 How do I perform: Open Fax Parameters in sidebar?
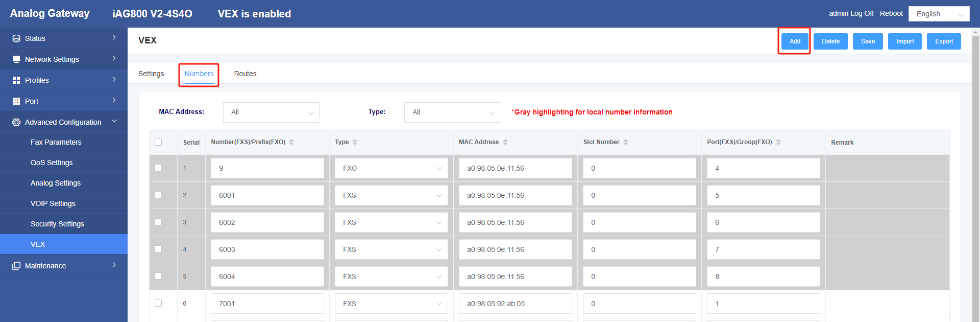[x=64, y=142]
